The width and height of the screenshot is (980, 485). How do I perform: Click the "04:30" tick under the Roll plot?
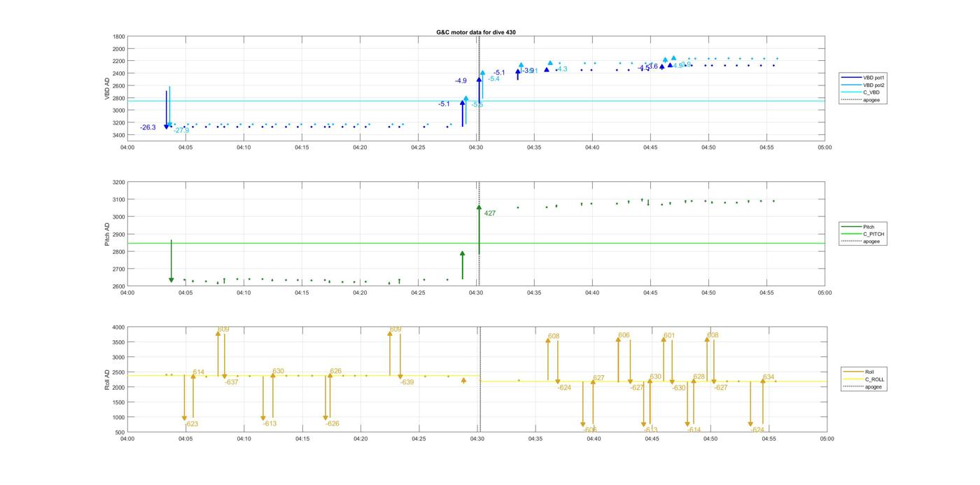tap(477, 439)
